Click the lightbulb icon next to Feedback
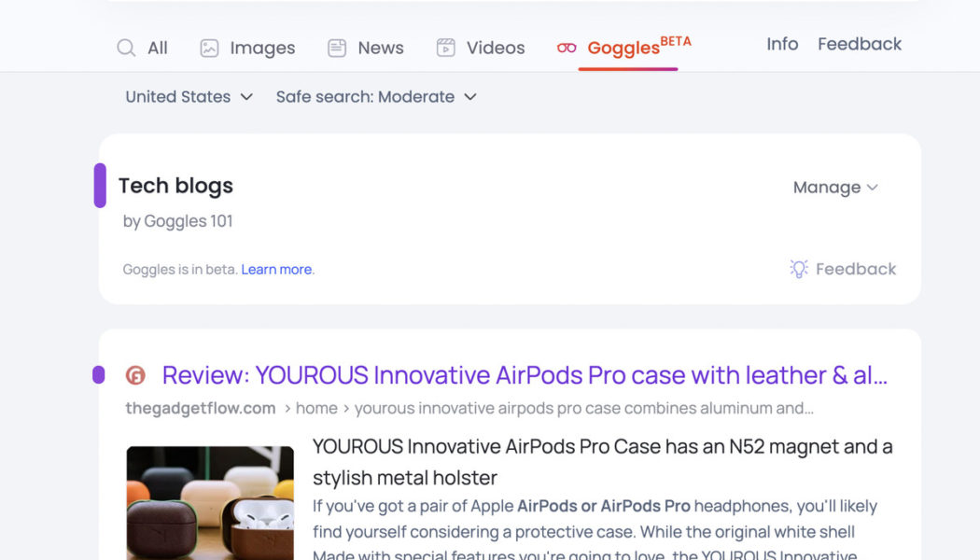Image resolution: width=980 pixels, height=560 pixels. click(798, 269)
